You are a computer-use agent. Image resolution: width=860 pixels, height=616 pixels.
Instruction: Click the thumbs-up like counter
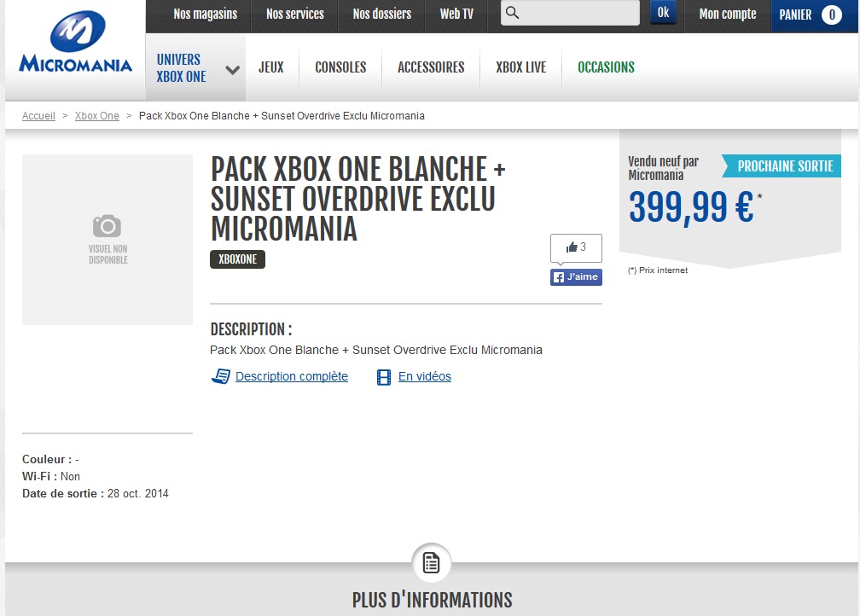[x=576, y=247]
